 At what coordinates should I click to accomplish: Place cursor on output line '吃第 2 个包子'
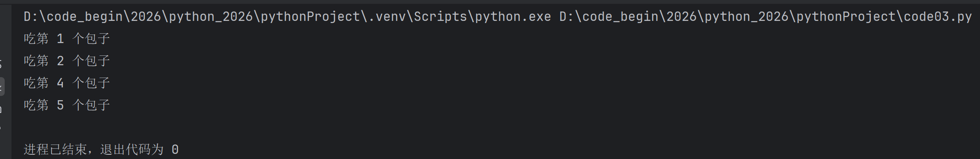point(67,61)
